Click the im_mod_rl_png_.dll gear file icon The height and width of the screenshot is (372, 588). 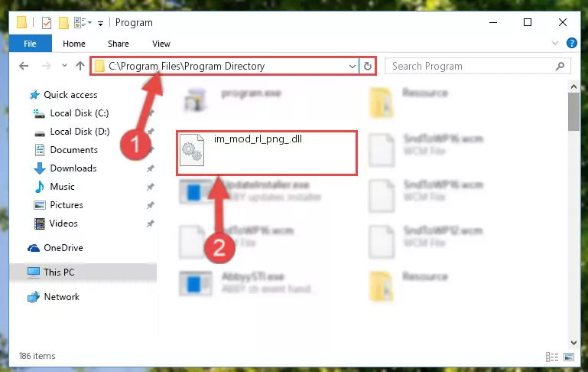pos(192,150)
